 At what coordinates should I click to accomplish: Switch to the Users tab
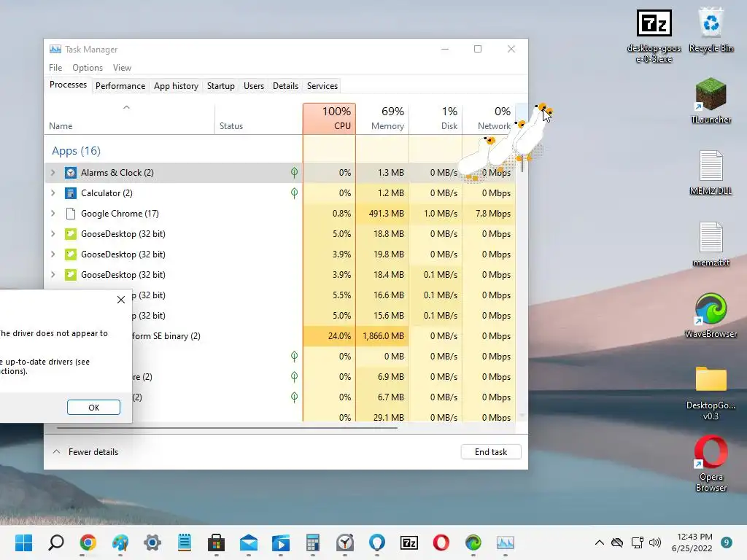(253, 86)
